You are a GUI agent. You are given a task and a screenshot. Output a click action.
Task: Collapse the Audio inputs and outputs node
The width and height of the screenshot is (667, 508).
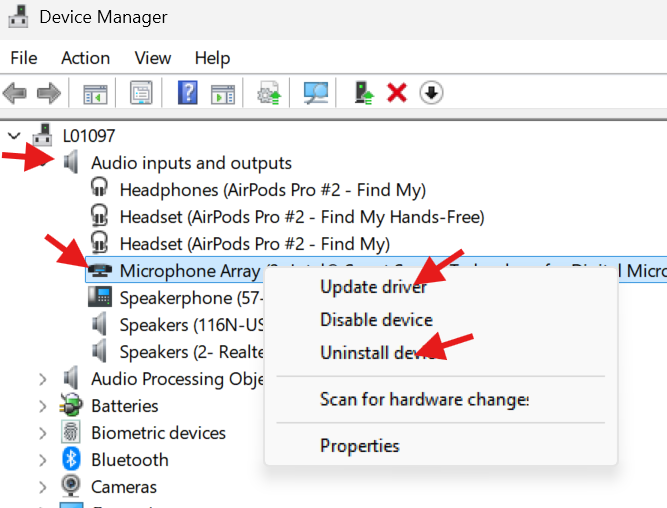pos(42,163)
